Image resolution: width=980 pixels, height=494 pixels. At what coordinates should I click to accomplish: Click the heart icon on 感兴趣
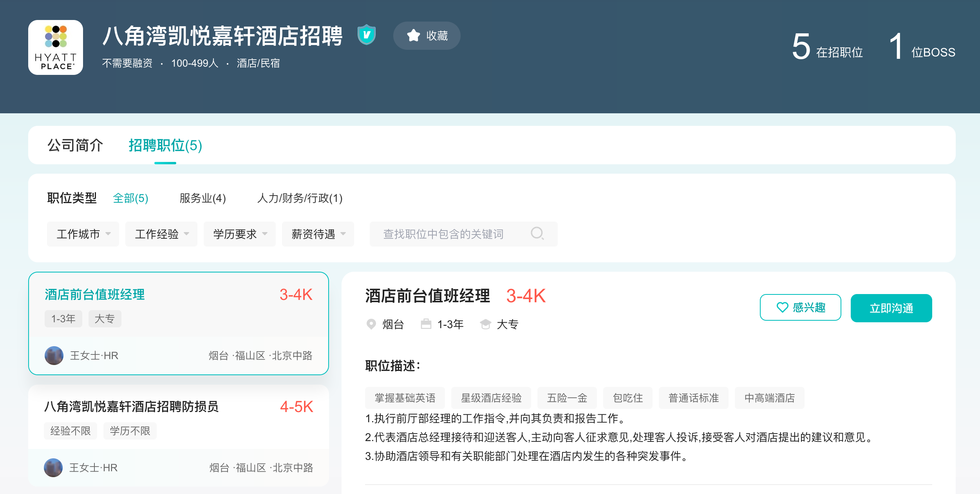click(x=782, y=307)
